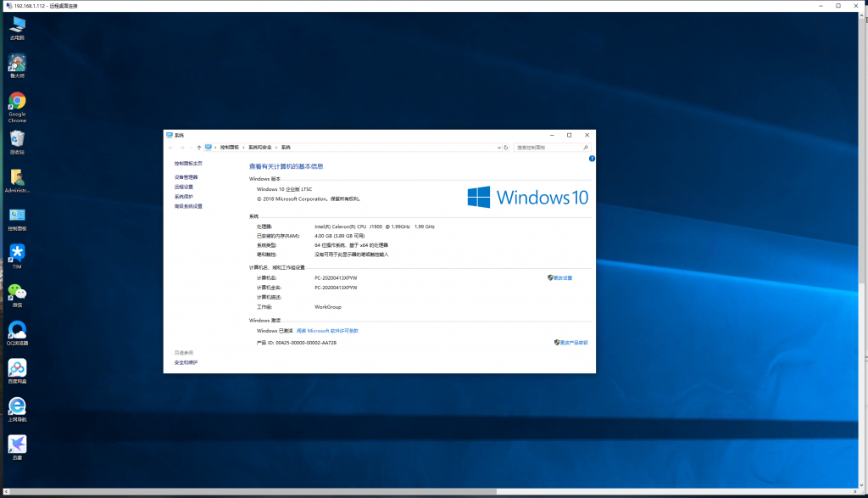Select the 鲁大师 desktop shortcut
The height and width of the screenshot is (498, 868).
17,65
